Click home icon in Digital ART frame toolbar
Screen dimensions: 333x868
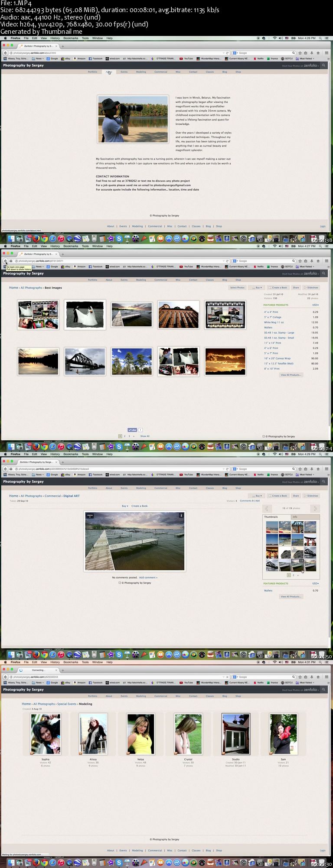[x=318, y=469]
